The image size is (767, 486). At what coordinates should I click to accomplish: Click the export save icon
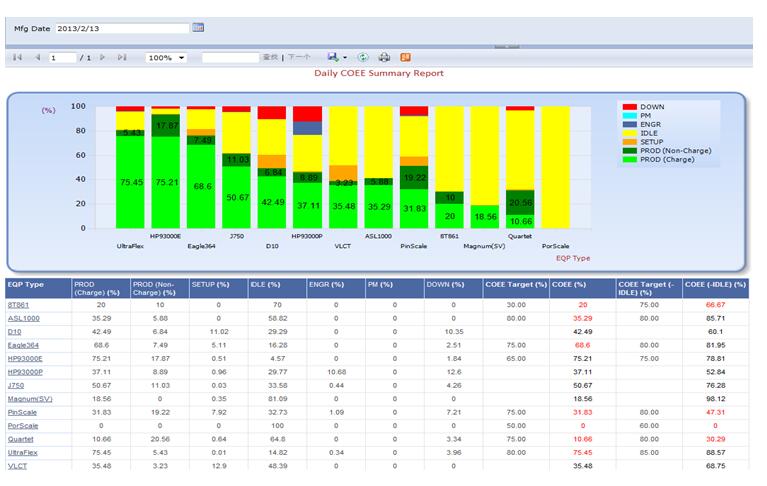point(332,58)
